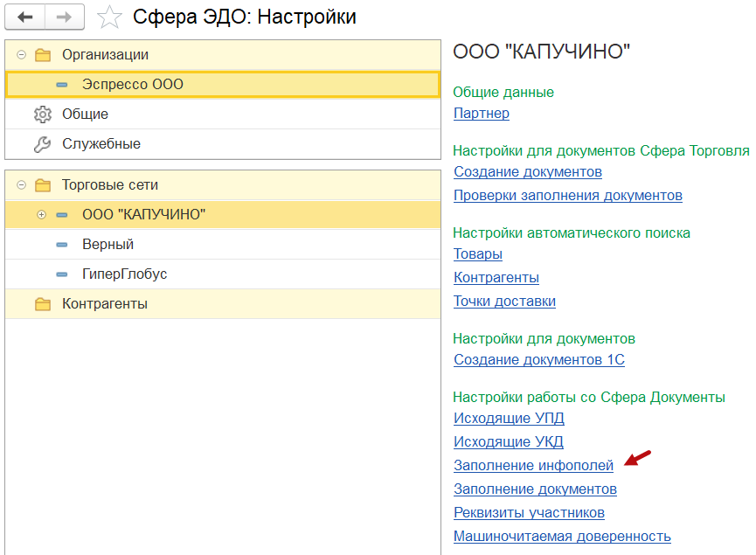
Task: Open Проверки заполнения документов link
Action: coord(568,196)
